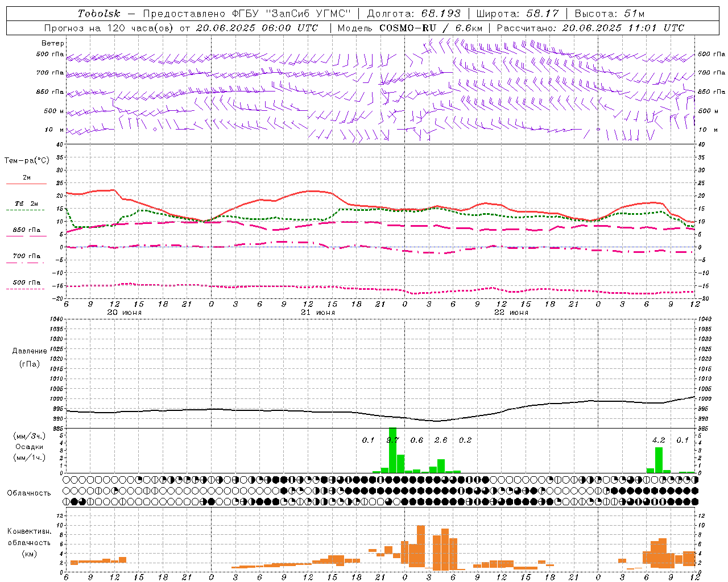Image resolution: width=728 pixels, height=582 pixels.
Task: Click the "Конвективн." convective cloud label
Action: pos(30,531)
